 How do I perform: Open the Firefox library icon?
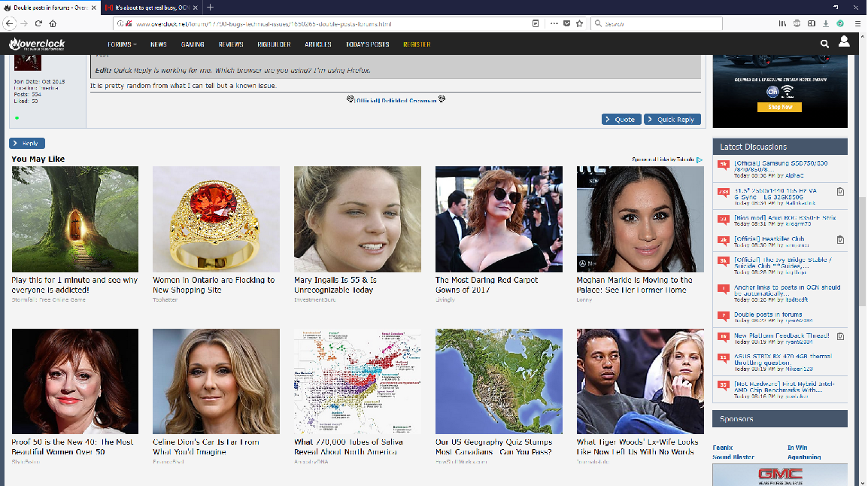coord(782,23)
